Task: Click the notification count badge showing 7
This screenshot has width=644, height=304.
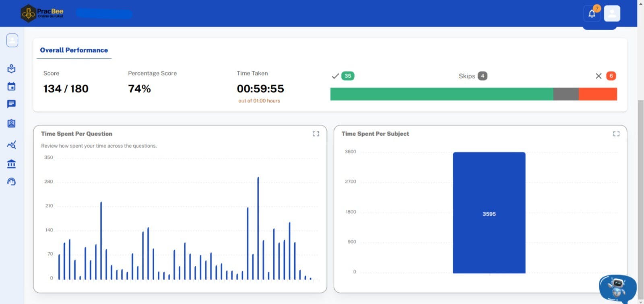Action: (x=597, y=8)
